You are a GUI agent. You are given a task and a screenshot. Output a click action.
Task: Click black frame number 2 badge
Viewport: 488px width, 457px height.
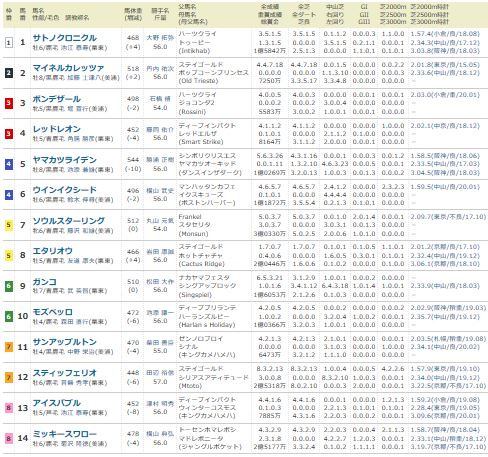[x=9, y=73]
